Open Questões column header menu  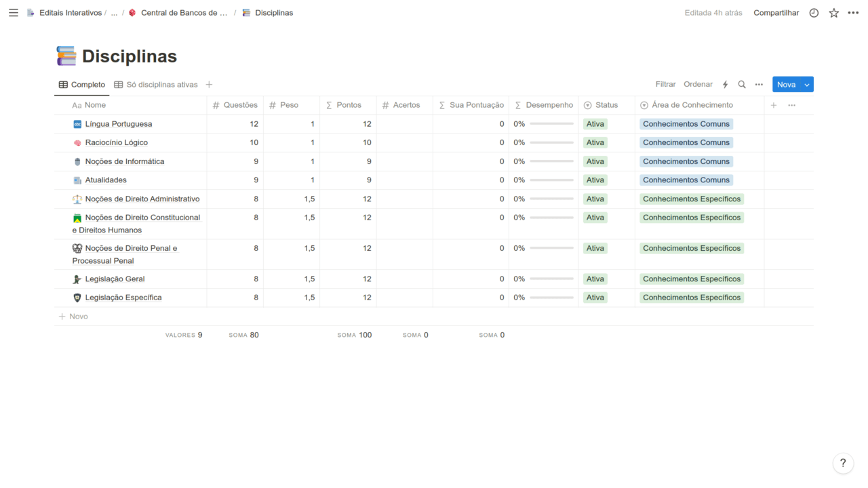click(235, 105)
